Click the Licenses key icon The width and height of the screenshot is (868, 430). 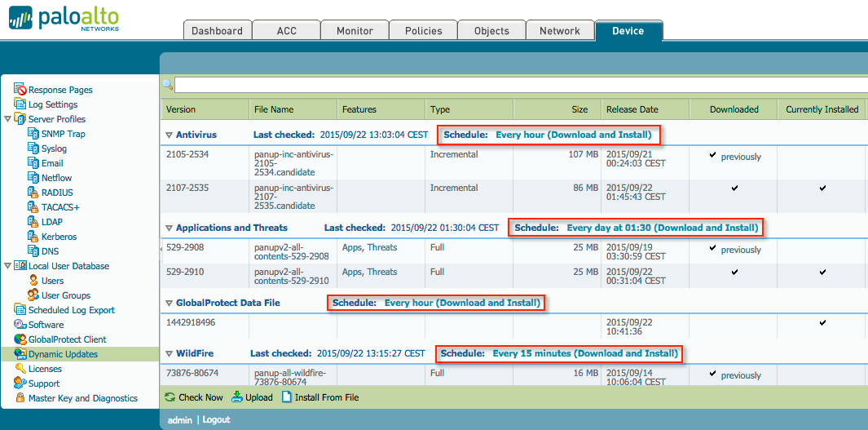coord(20,369)
